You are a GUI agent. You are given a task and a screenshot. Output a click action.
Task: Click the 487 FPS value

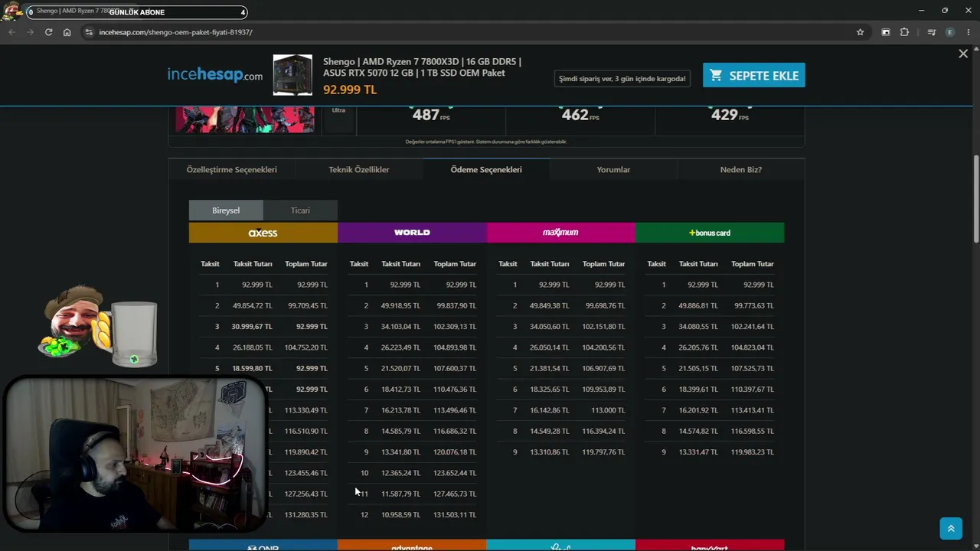click(x=431, y=115)
